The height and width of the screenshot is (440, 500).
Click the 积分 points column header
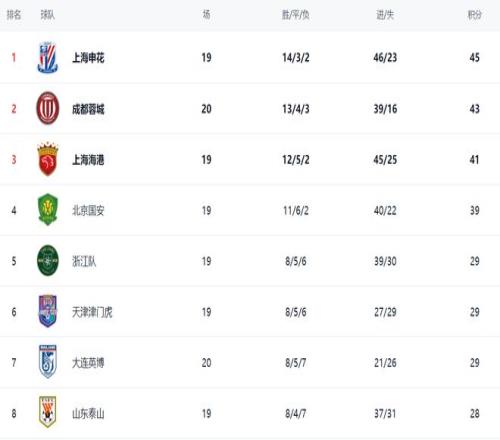[475, 15]
